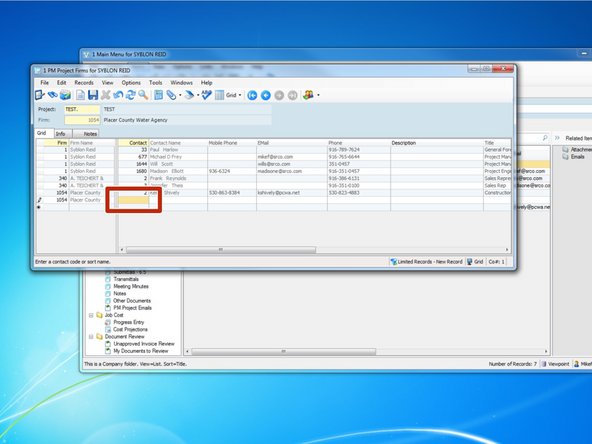
Task: Click Limited Records - New Record status entry
Action: click(427, 261)
